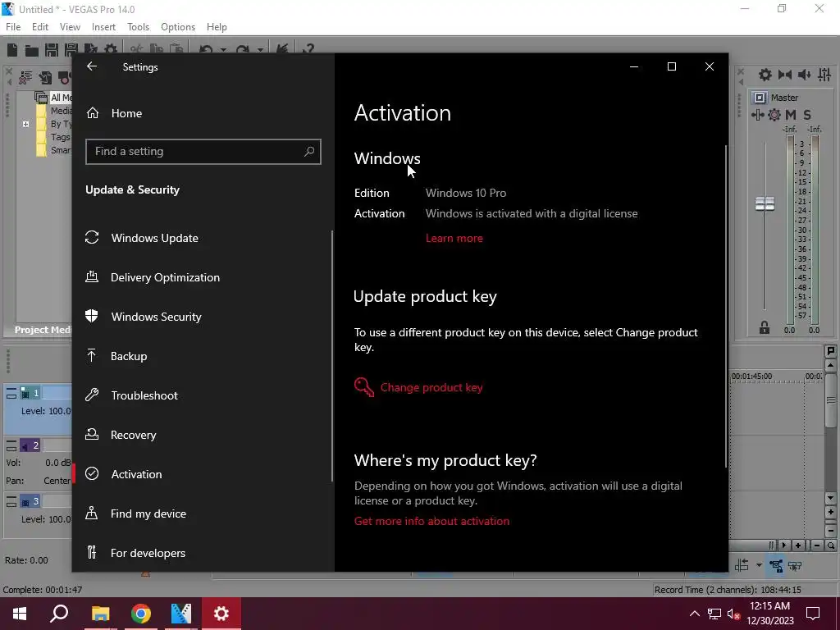This screenshot has width=840, height=630.
Task: Click Import media icon in Project Media
Action: click(46, 78)
